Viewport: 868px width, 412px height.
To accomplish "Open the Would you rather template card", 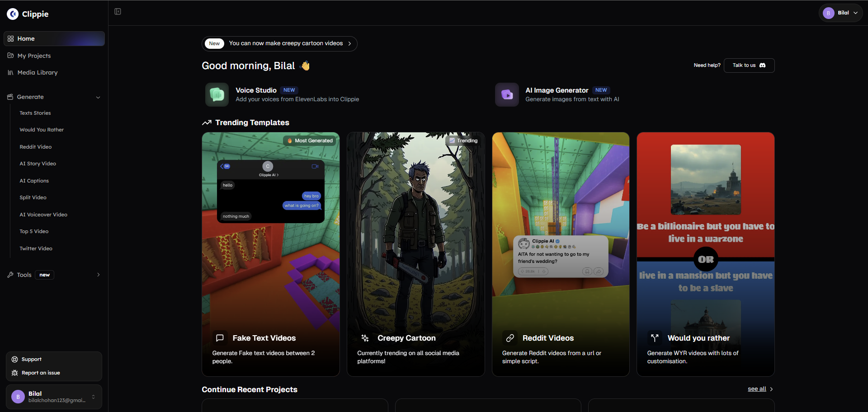I will click(x=706, y=254).
